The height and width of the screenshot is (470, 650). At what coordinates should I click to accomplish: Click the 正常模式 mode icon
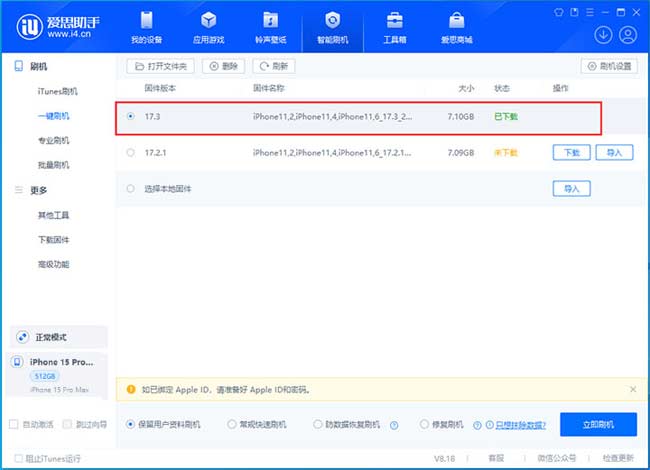click(22, 337)
